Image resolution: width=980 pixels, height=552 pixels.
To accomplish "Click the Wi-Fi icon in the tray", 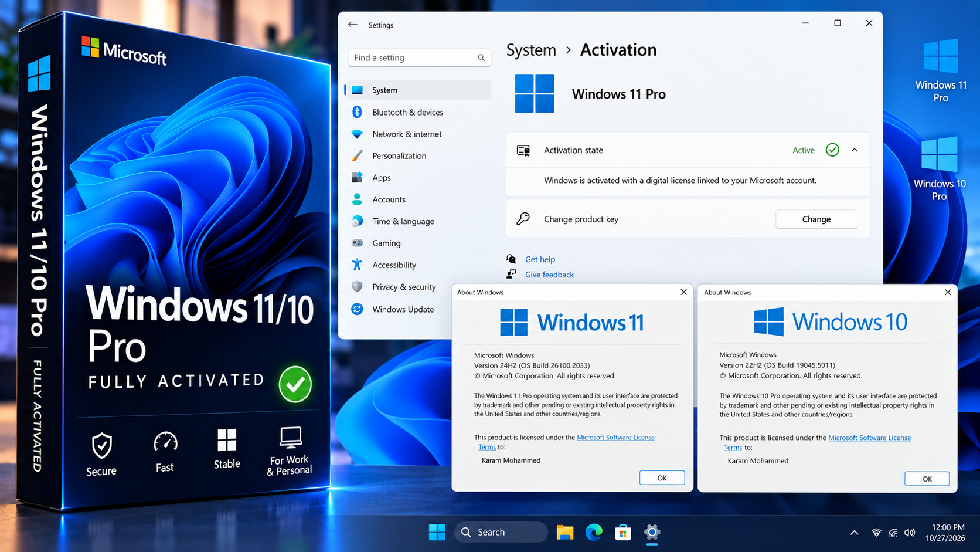I will point(876,533).
